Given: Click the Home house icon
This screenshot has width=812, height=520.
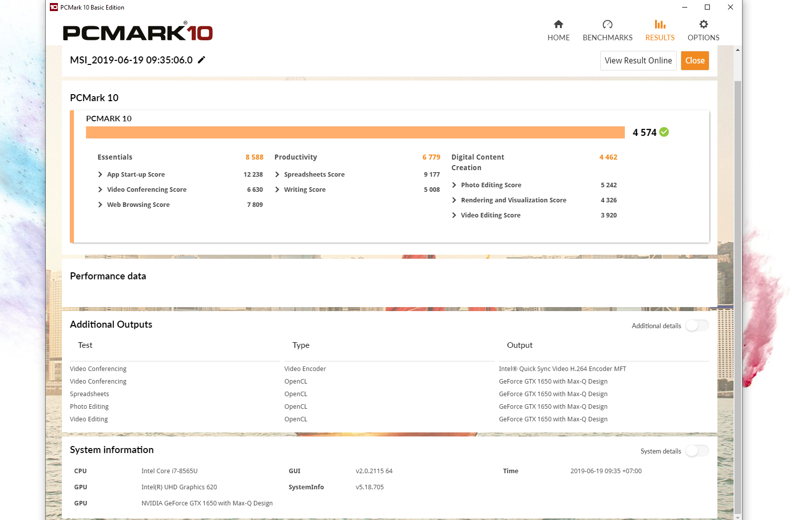Looking at the screenshot, I should (558, 24).
